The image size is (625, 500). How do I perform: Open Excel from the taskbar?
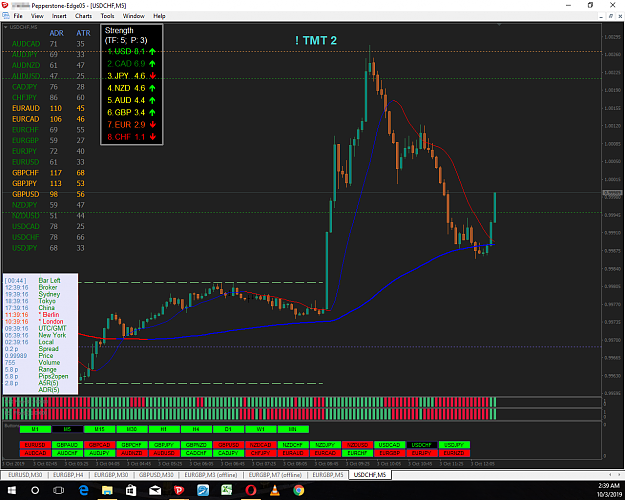click(227, 490)
